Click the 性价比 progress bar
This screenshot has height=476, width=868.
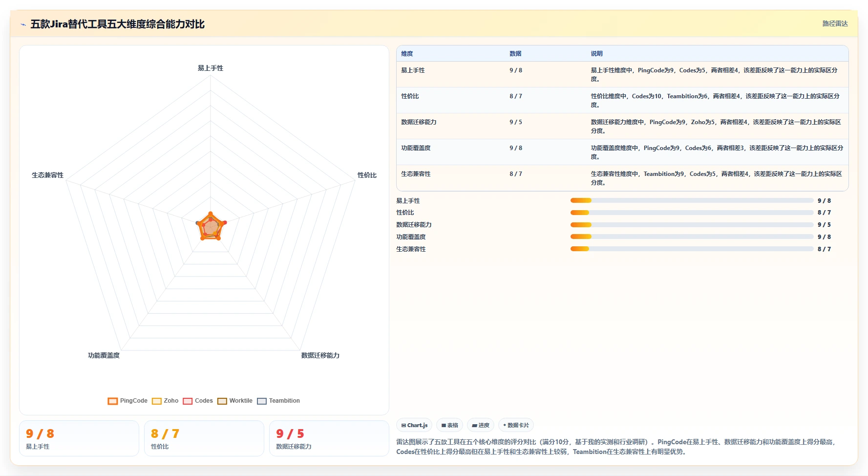pyautogui.click(x=692, y=213)
